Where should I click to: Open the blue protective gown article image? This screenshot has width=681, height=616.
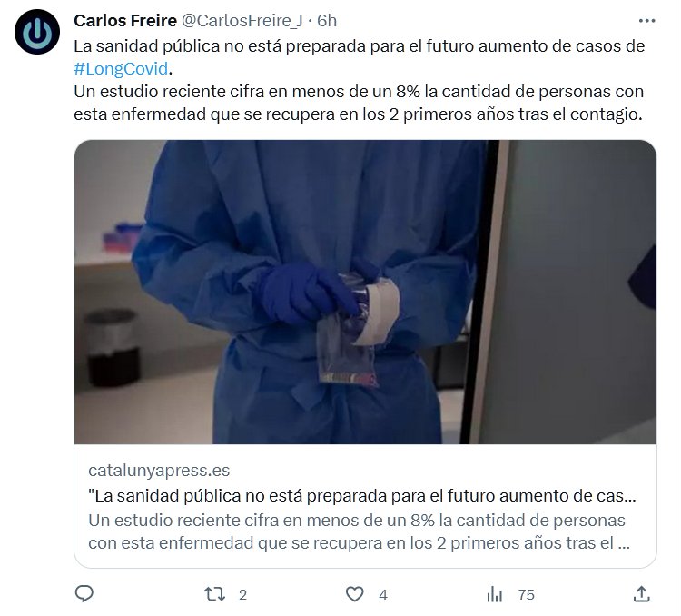coord(365,292)
